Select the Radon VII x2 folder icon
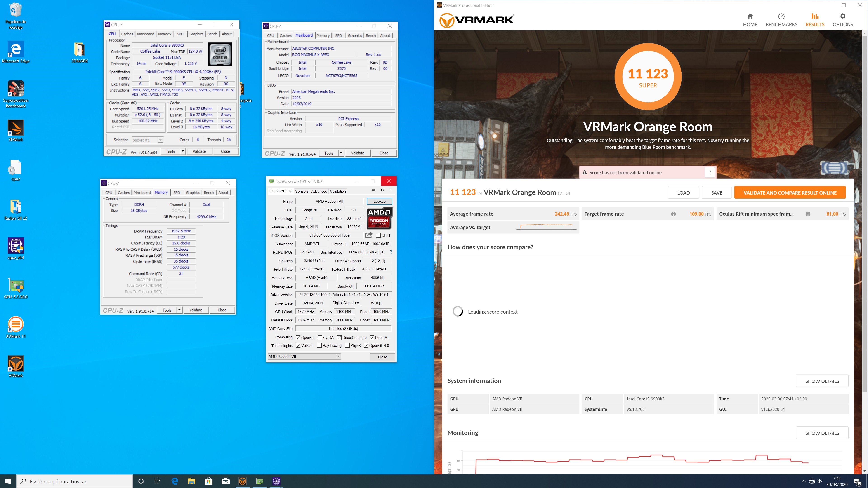The height and width of the screenshot is (488, 868). 16,209
